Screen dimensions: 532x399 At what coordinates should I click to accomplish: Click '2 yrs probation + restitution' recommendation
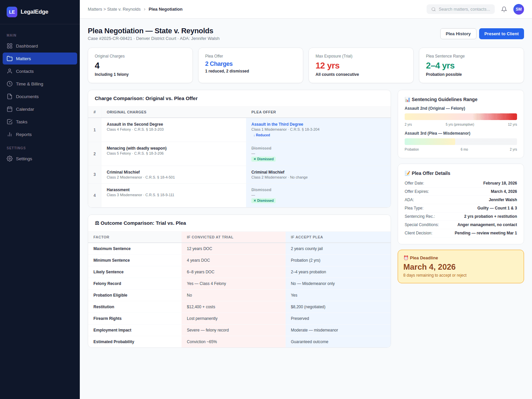[x=490, y=216]
